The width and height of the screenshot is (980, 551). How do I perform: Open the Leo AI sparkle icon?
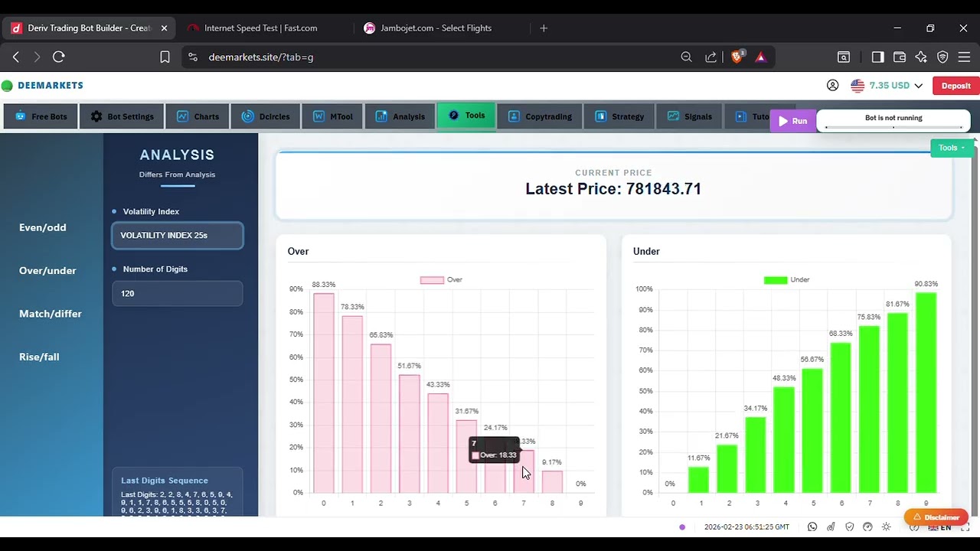tap(921, 57)
